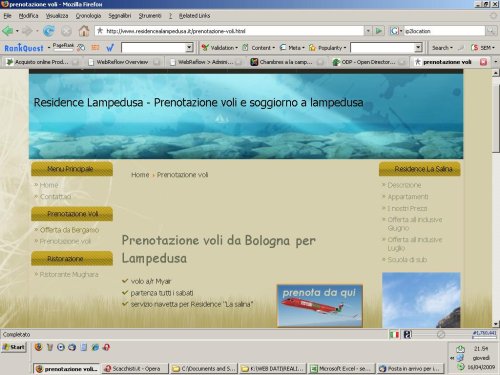Screen dimensions: 500x375
Task: Open the Content dropdown
Action: coord(259,48)
